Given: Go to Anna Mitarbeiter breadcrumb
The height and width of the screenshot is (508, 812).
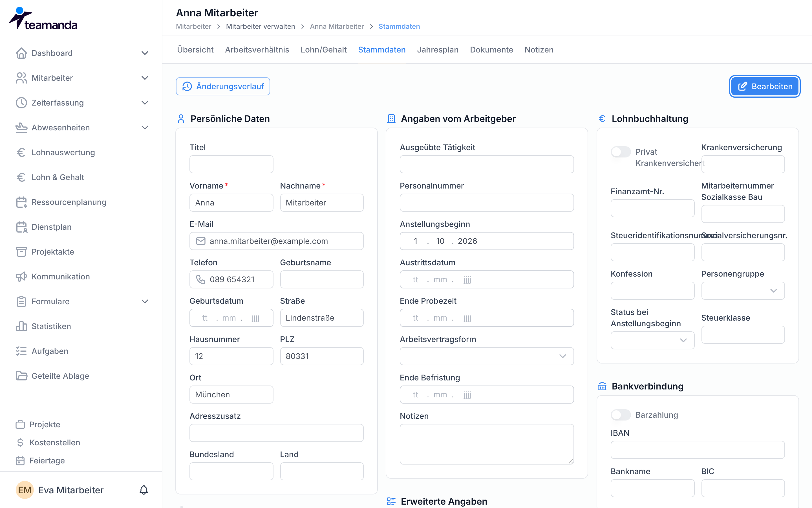Looking at the screenshot, I should [337, 27].
